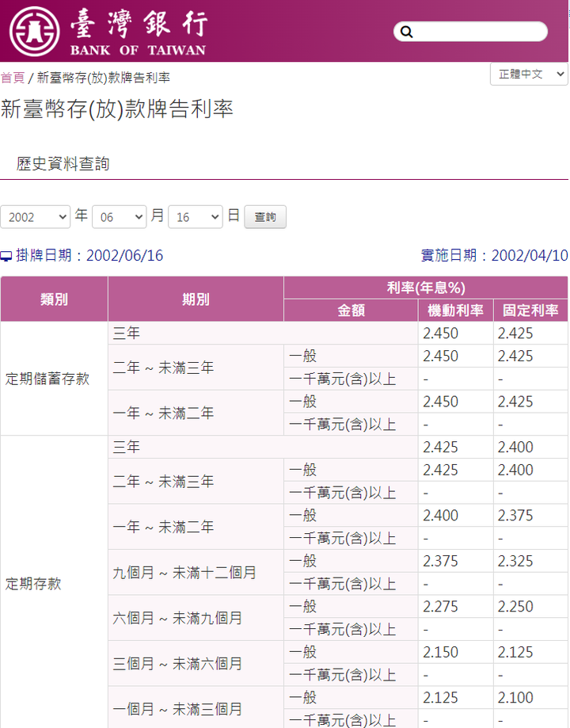The image size is (570, 728).
Task: Open the day dropdown showing 16
Action: (x=196, y=217)
